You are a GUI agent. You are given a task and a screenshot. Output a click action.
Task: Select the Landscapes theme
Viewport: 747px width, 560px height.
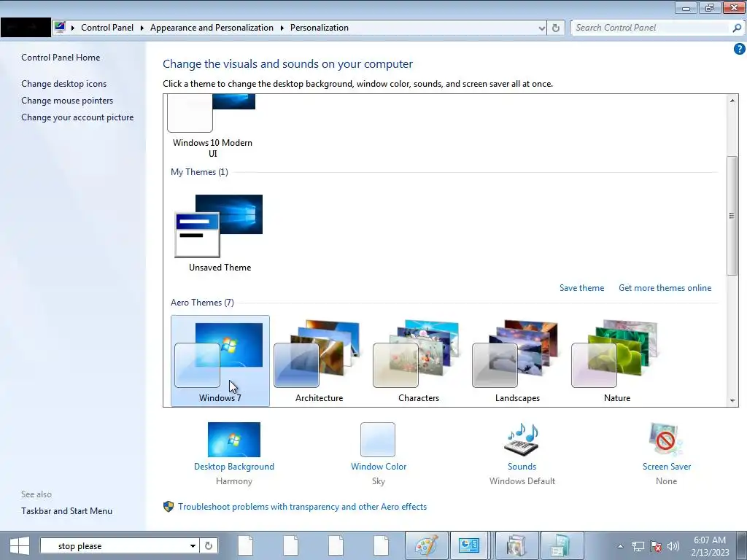tap(517, 361)
